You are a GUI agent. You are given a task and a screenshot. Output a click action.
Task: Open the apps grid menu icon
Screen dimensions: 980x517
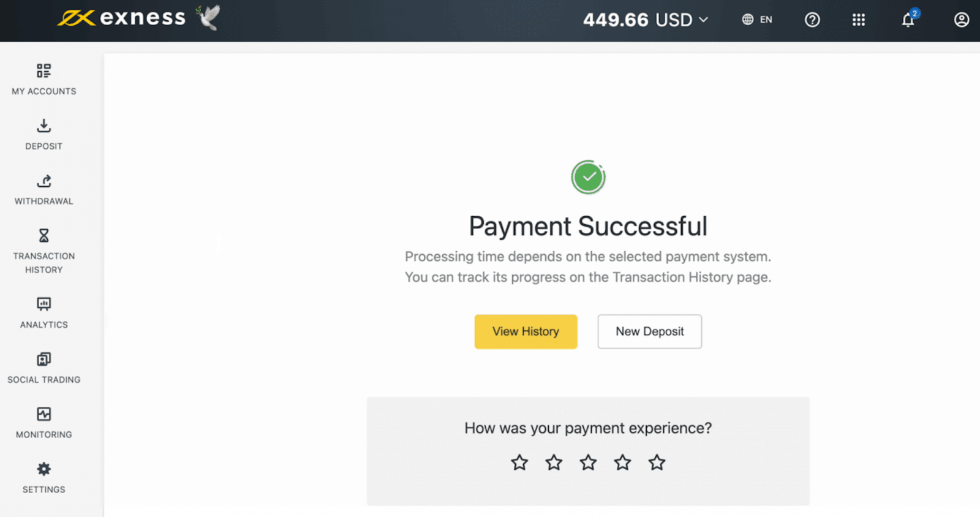859,20
